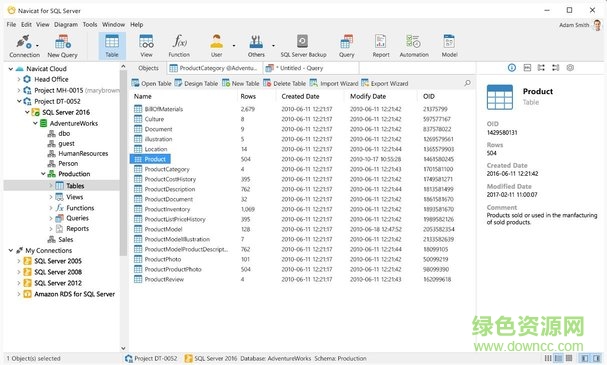Open the Automation toolbar icon
The width and height of the screenshot is (607, 365).
(x=414, y=46)
